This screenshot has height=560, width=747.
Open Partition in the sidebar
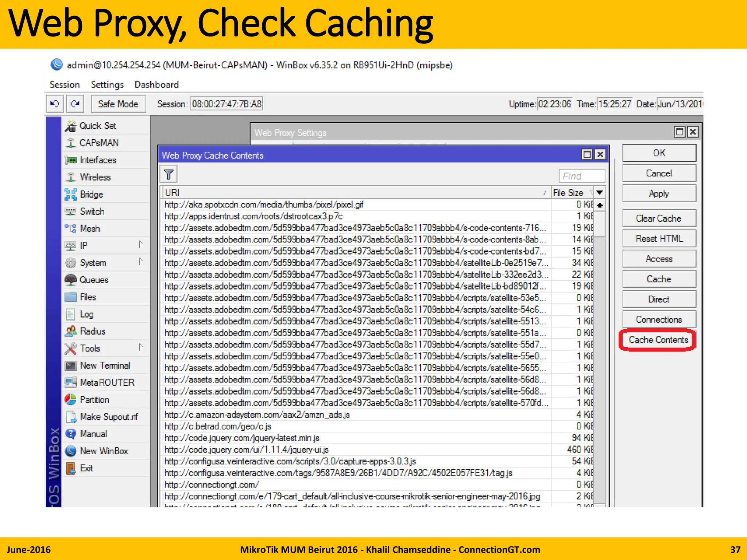coord(94,400)
